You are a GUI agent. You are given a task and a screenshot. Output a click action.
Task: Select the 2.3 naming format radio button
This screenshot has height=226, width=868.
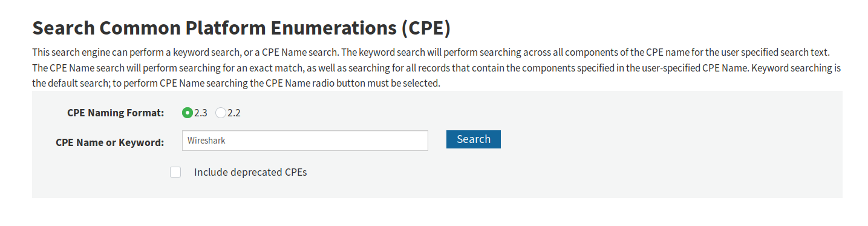pos(188,113)
